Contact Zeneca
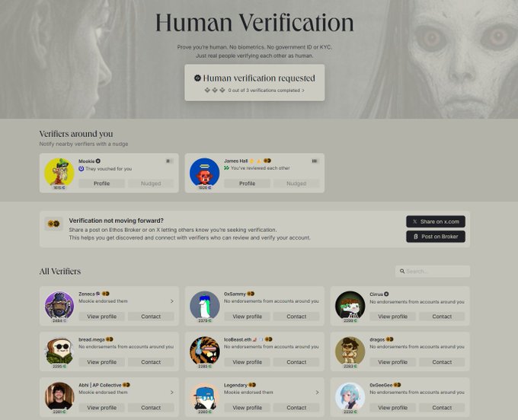The width and height of the screenshot is (518, 420). tap(151, 317)
